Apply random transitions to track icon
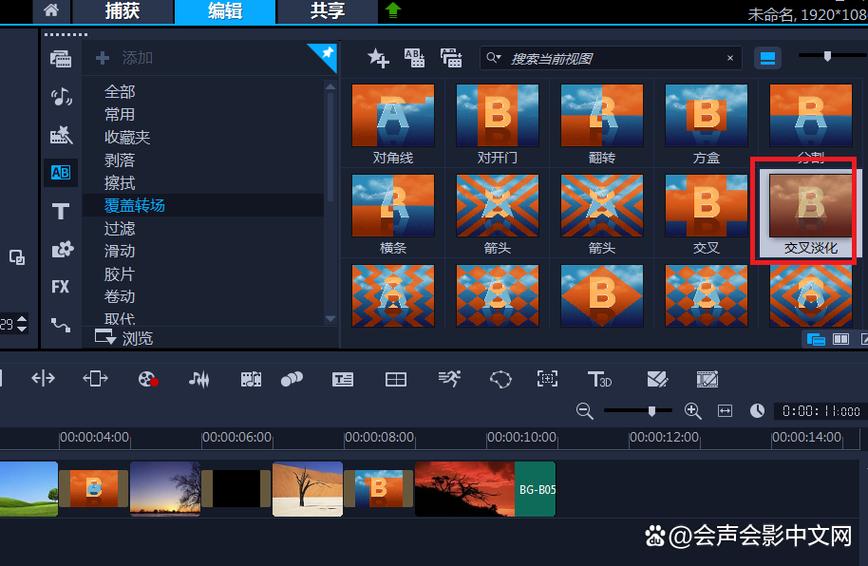Viewport: 868px width, 566px height. coord(451,58)
